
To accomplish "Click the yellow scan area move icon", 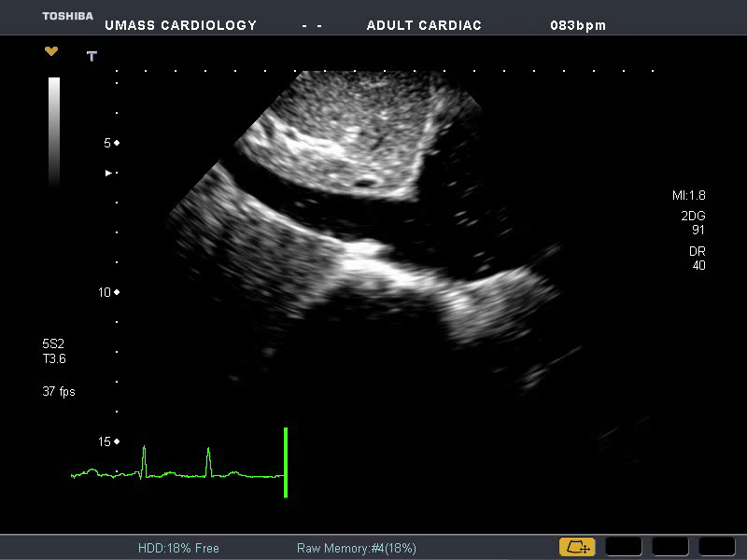I will [x=577, y=547].
